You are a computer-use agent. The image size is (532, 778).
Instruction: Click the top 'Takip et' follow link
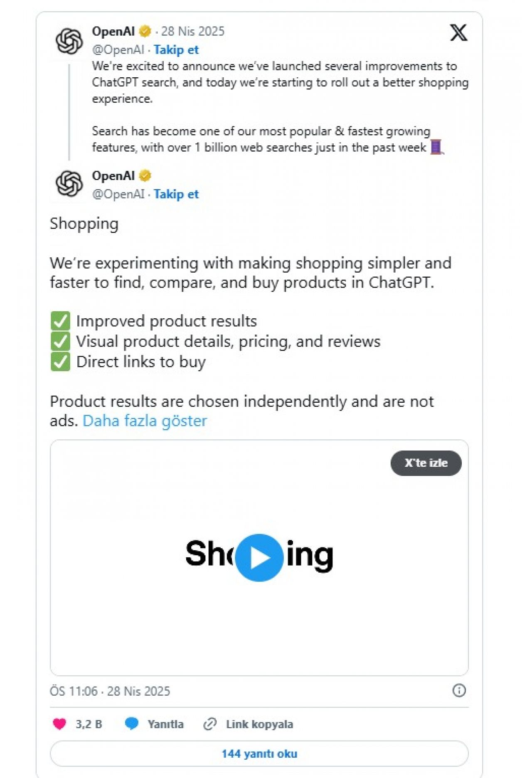click(x=176, y=50)
